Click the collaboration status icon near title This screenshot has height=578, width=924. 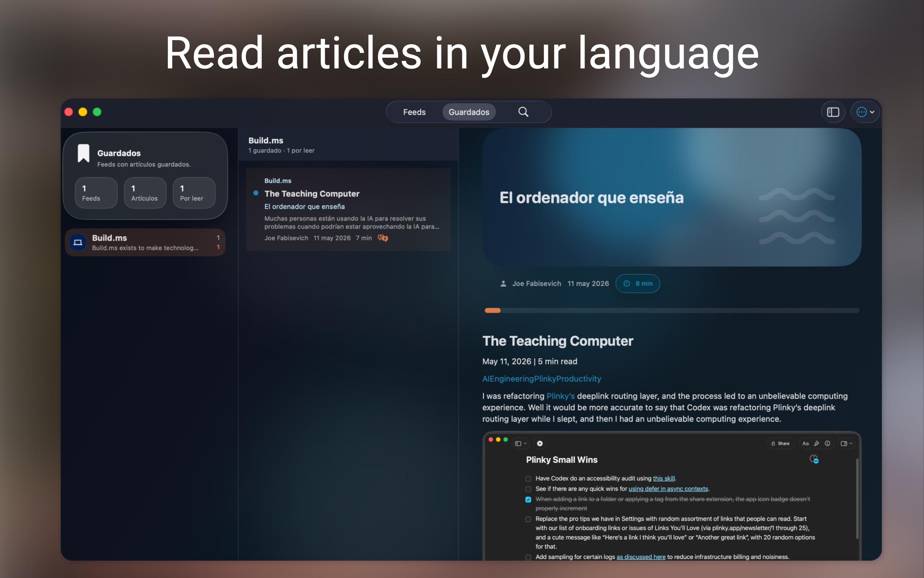[814, 459]
